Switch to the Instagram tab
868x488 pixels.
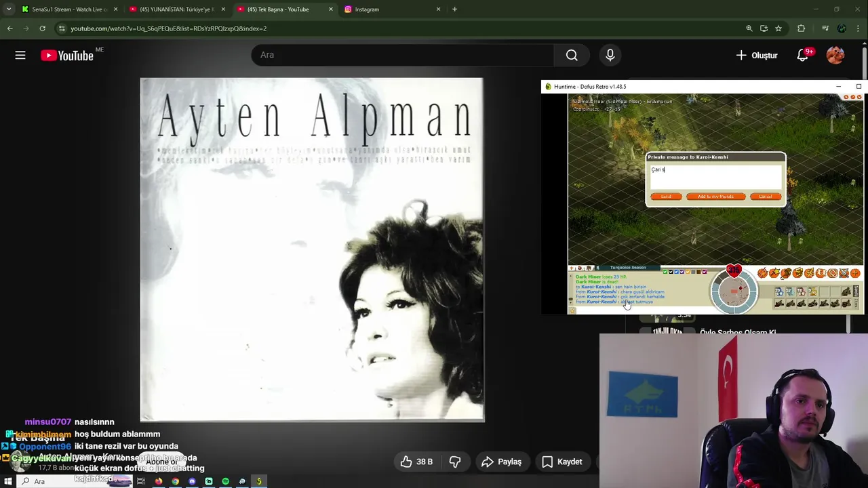tap(392, 9)
